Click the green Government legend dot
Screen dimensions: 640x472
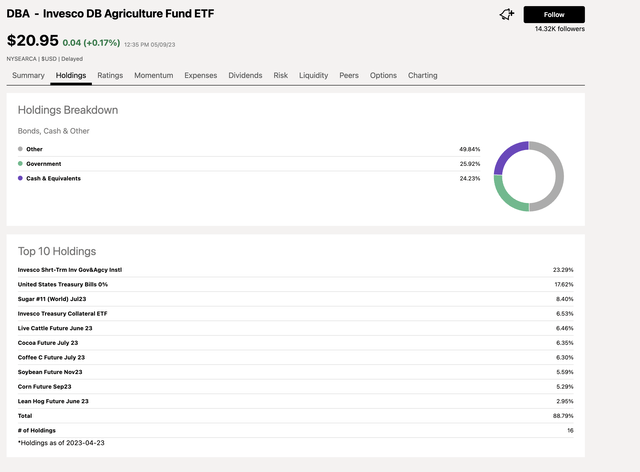20,164
